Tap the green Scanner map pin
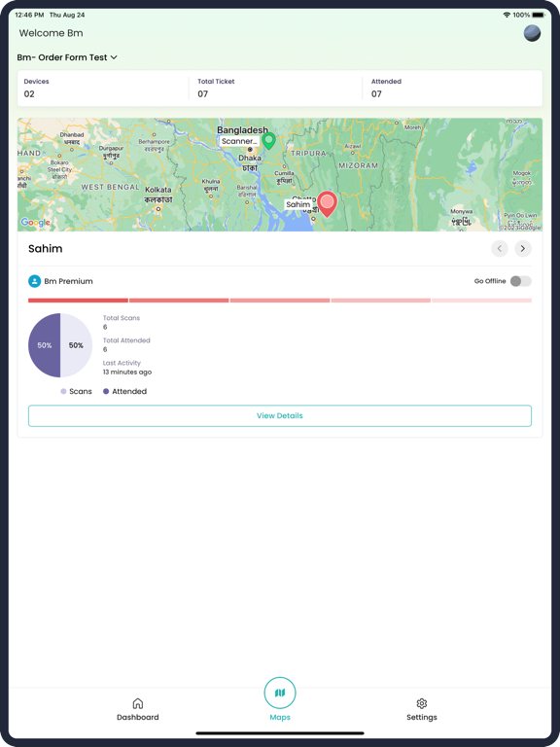 point(269,141)
